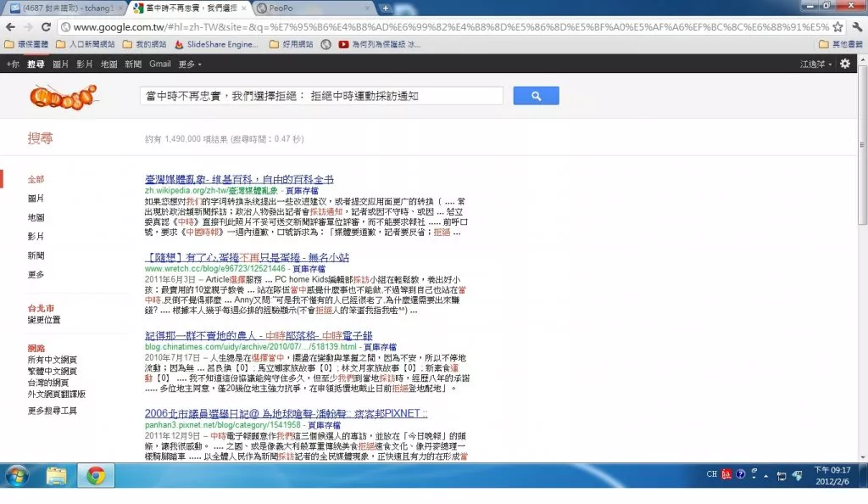Open the 臺灣媒體亂象 Wikipedia result

[x=239, y=179]
